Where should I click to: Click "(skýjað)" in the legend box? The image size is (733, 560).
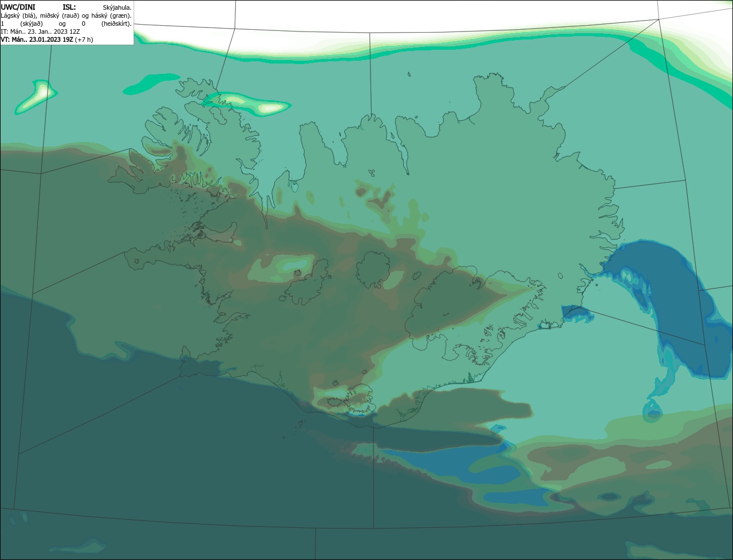(31, 24)
